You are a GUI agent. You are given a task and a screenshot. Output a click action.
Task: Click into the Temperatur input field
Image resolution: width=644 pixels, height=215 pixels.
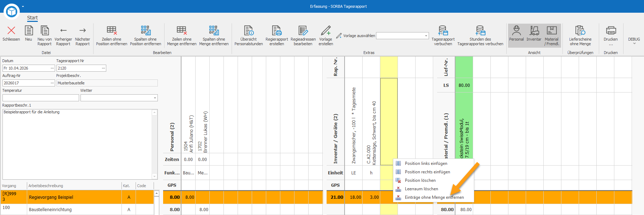coord(41,98)
